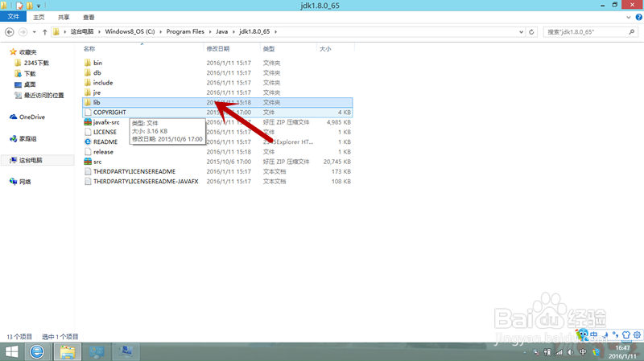The image size is (644, 361).
Task: Click the 20,745 KB size of src
Action: point(337,162)
